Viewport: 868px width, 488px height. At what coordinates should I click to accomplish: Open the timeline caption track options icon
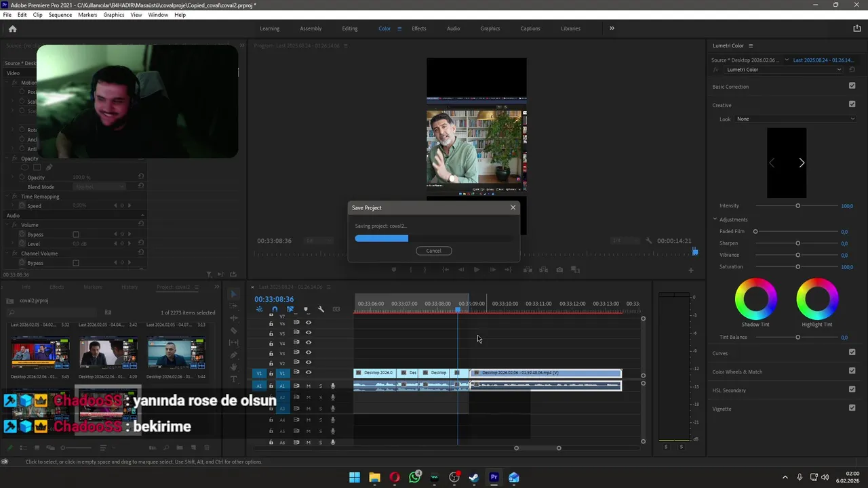point(336,309)
